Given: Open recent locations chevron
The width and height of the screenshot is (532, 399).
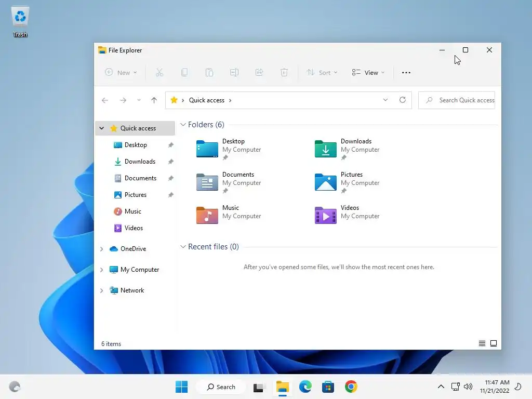Looking at the screenshot, I should [139, 100].
